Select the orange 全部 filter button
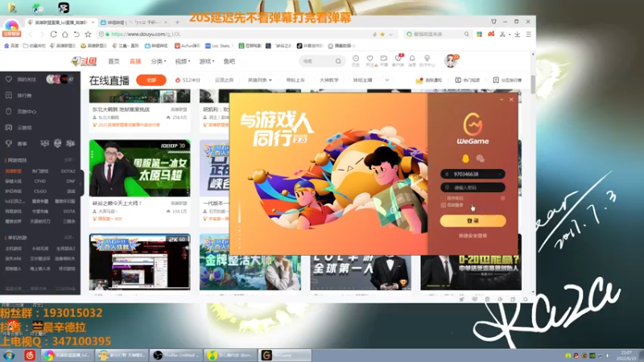 [x=151, y=80]
